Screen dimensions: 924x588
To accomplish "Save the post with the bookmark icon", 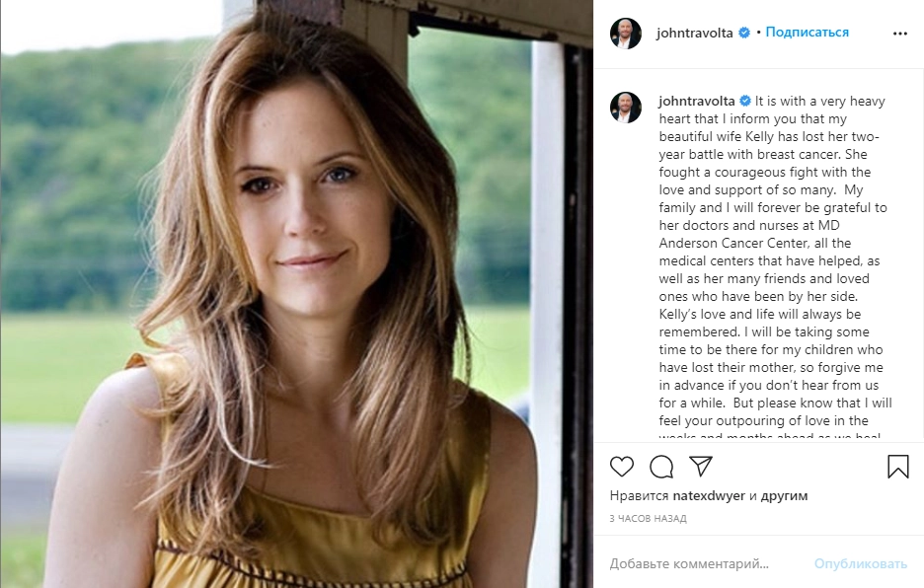I will [897, 467].
